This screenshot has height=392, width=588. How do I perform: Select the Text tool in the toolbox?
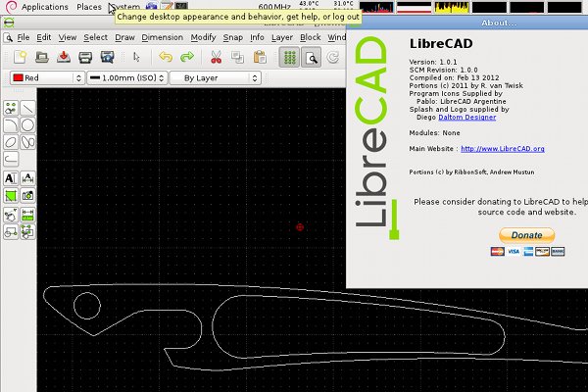[11, 178]
